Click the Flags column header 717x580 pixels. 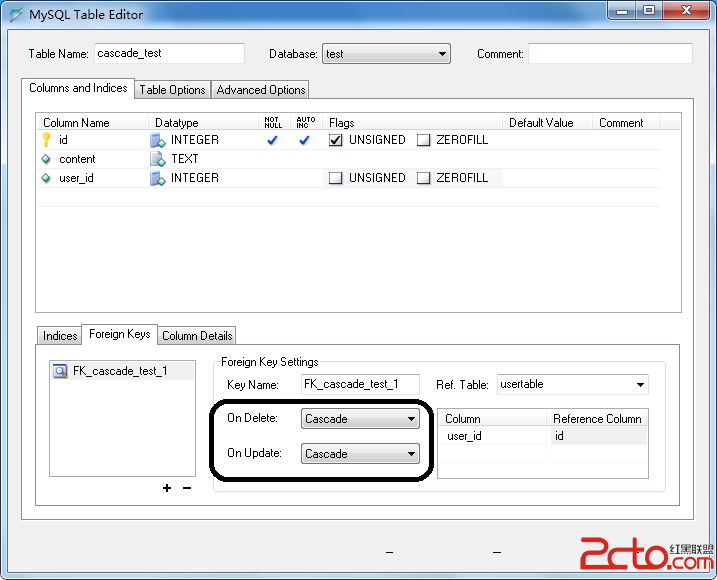click(x=412, y=123)
